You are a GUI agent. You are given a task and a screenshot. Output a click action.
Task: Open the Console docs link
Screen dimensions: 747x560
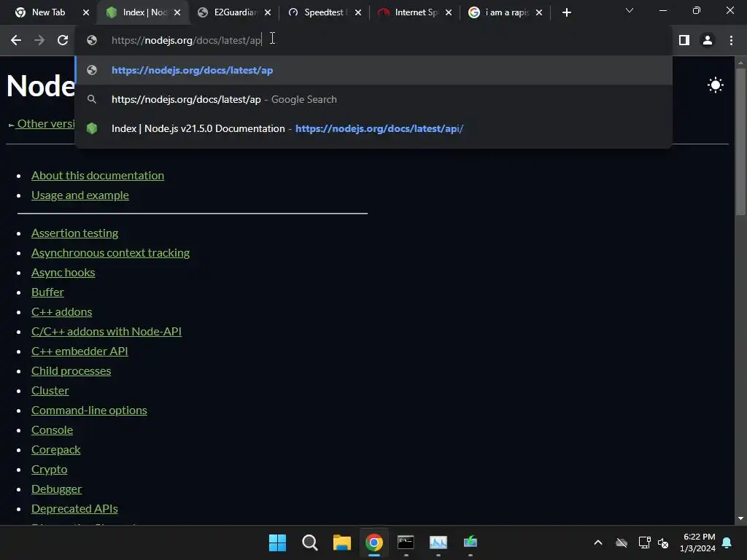click(52, 430)
